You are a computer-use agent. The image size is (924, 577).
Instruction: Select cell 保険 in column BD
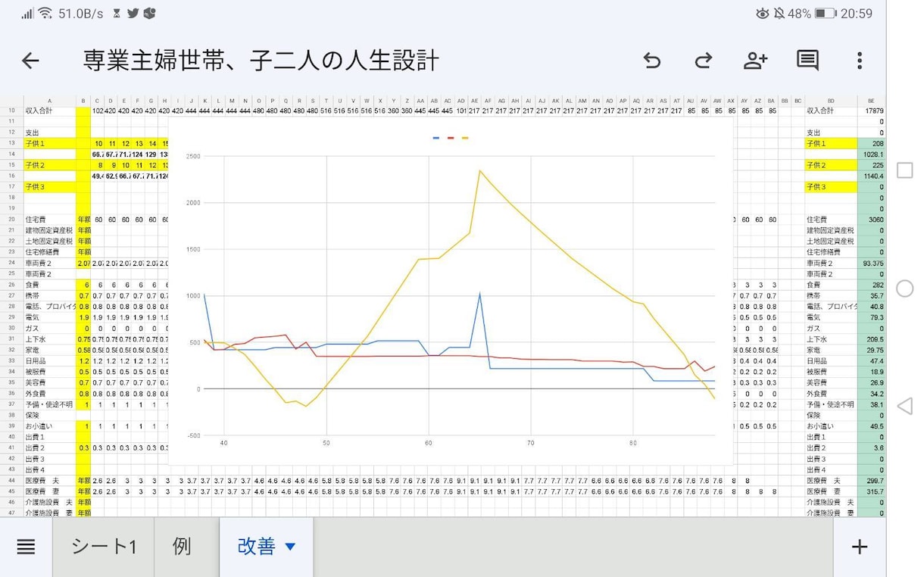point(831,416)
